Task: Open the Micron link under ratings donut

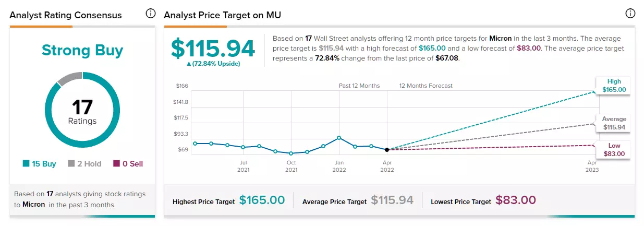Action: [34, 205]
